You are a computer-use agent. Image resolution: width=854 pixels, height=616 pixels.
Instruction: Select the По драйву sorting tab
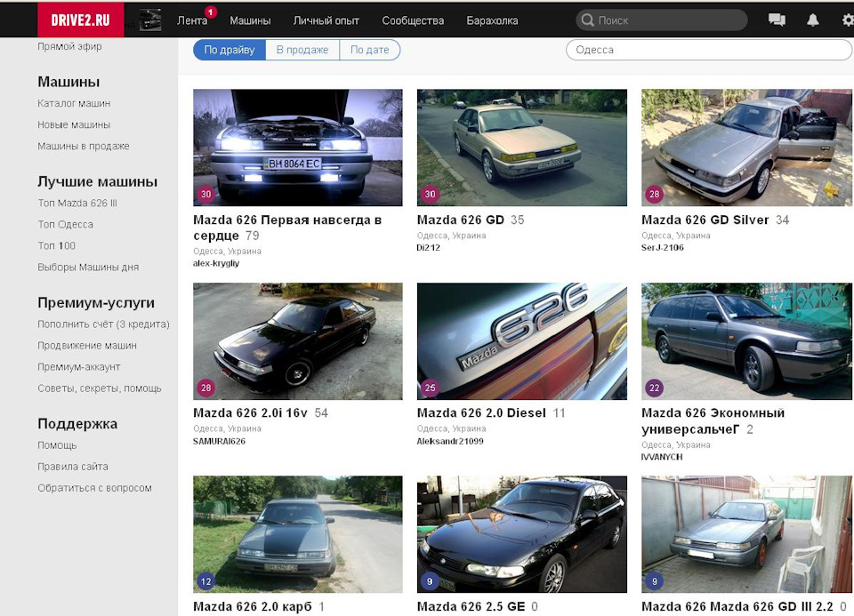click(x=230, y=50)
